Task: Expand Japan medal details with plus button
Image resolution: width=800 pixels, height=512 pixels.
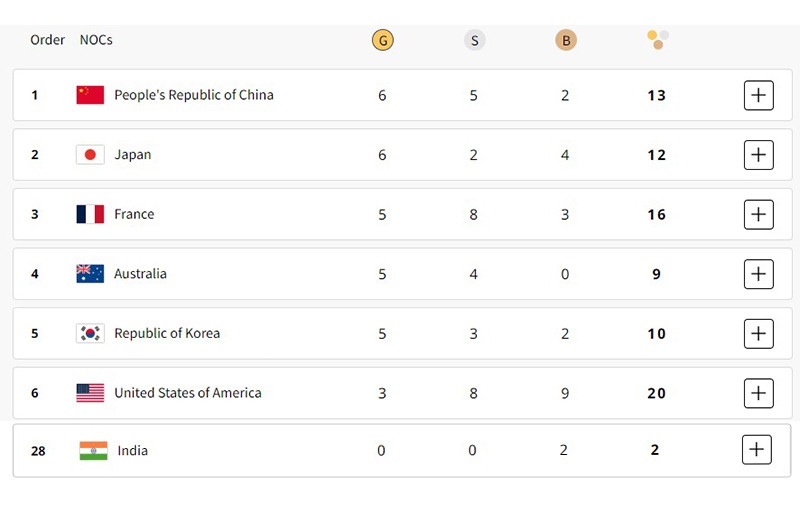Action: [759, 155]
